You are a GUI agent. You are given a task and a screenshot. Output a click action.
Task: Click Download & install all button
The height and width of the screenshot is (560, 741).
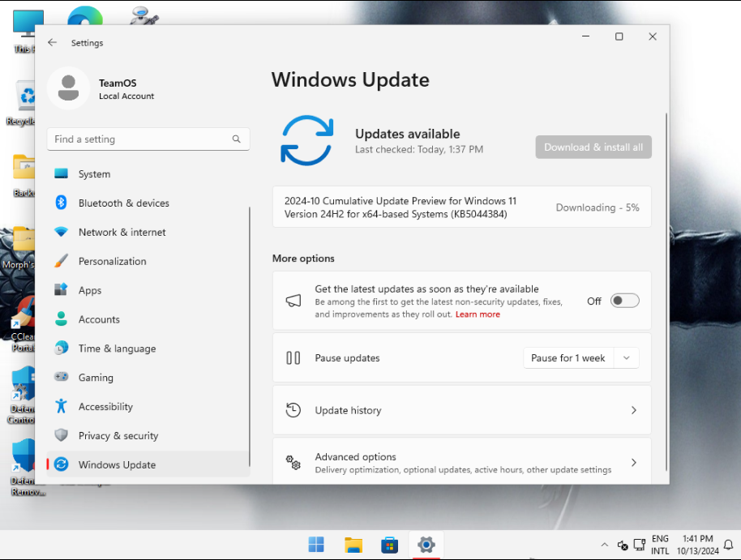(x=593, y=147)
